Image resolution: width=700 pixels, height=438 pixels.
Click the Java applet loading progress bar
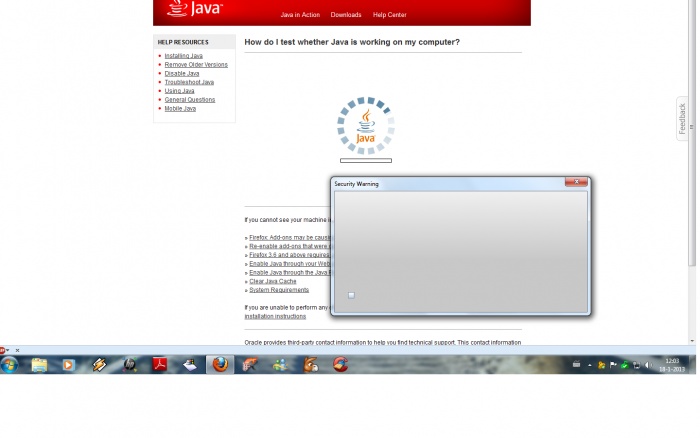point(366,161)
